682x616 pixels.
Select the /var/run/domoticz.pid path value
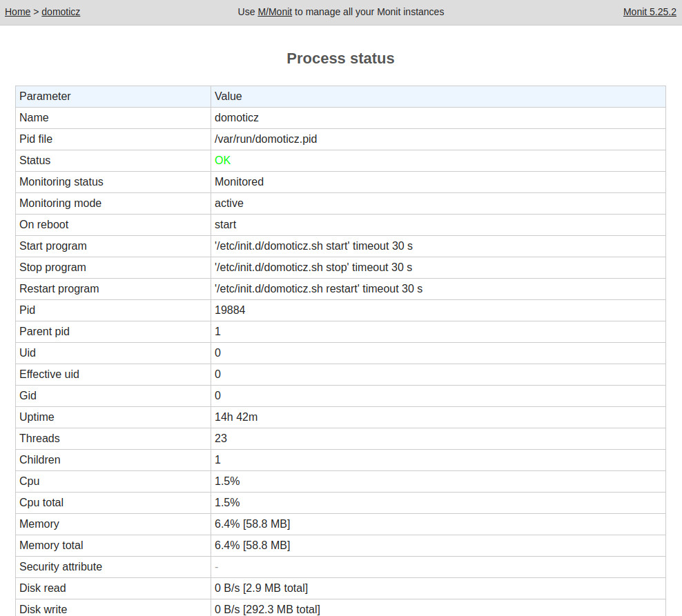266,139
